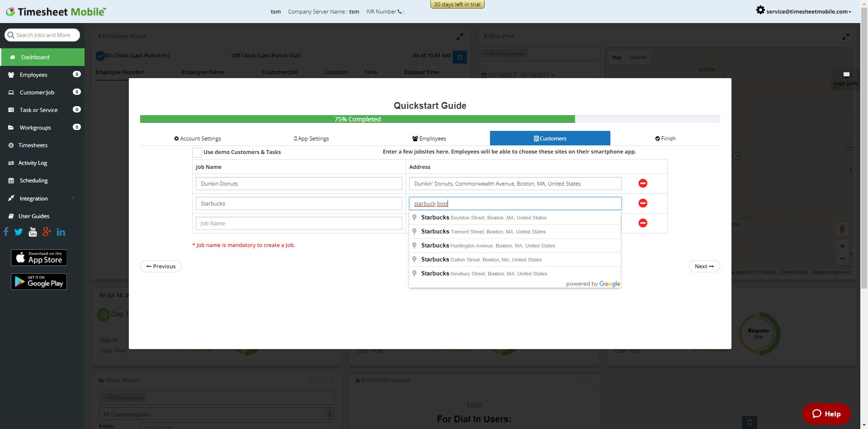This screenshot has width=868, height=429.
Task: Open Task or Service in sidebar
Action: (x=42, y=110)
